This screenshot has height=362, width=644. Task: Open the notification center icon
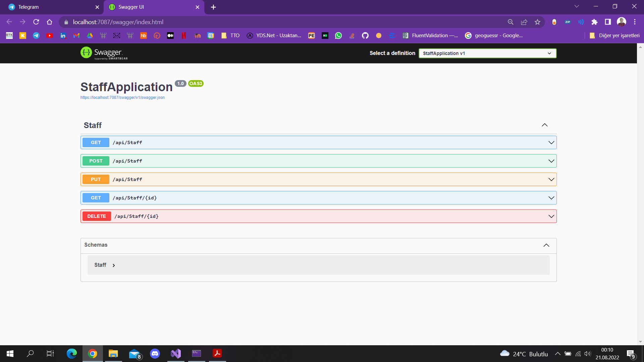pyautogui.click(x=631, y=354)
